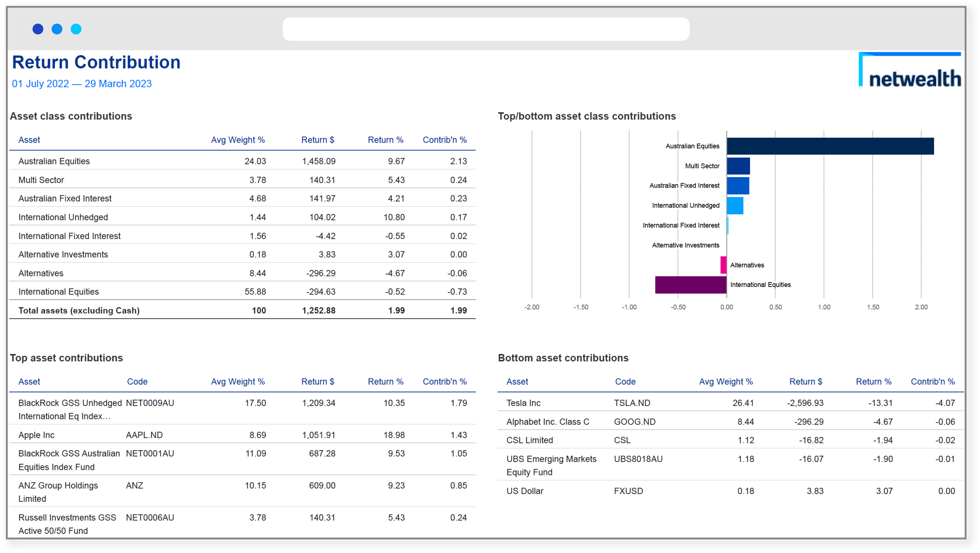This screenshot has height=553, width=980.
Task: Select the date range 01 July 2022 — 29 March 2023
Action: point(82,84)
